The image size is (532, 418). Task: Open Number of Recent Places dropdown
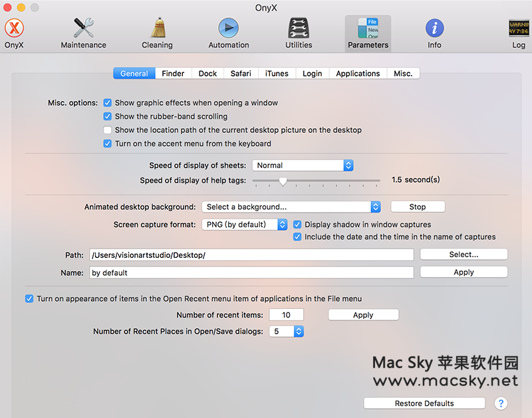tap(287, 331)
